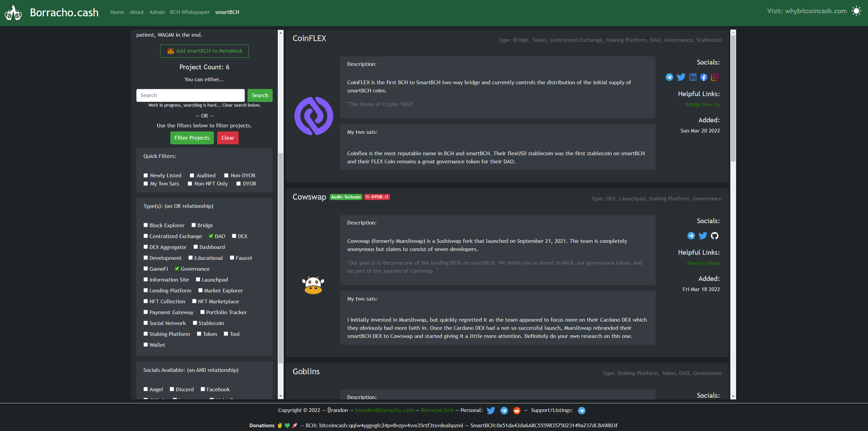The width and height of the screenshot is (868, 431).
Task: Enable the Centralized Exchange type filter
Action: pos(146,236)
